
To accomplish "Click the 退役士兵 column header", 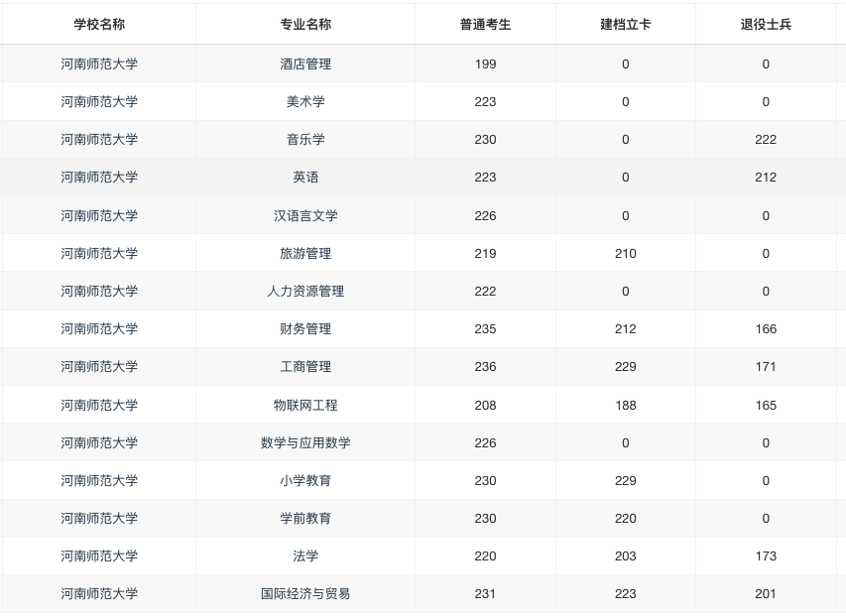I will [766, 24].
